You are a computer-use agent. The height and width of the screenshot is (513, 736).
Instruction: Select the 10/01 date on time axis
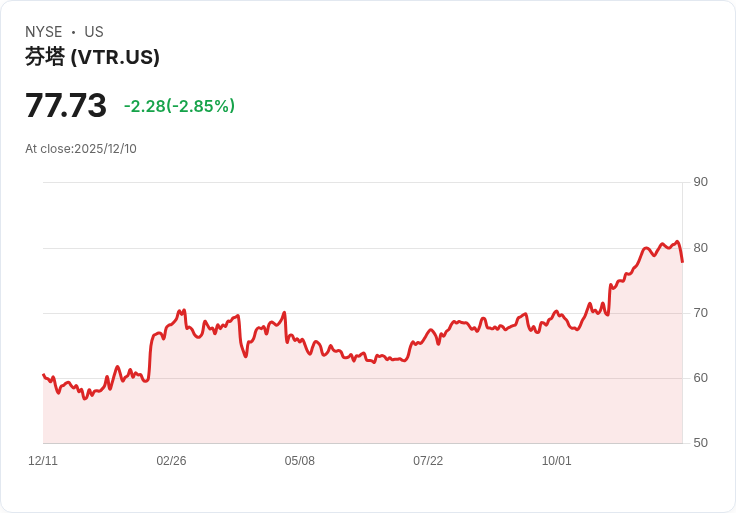tap(556, 461)
